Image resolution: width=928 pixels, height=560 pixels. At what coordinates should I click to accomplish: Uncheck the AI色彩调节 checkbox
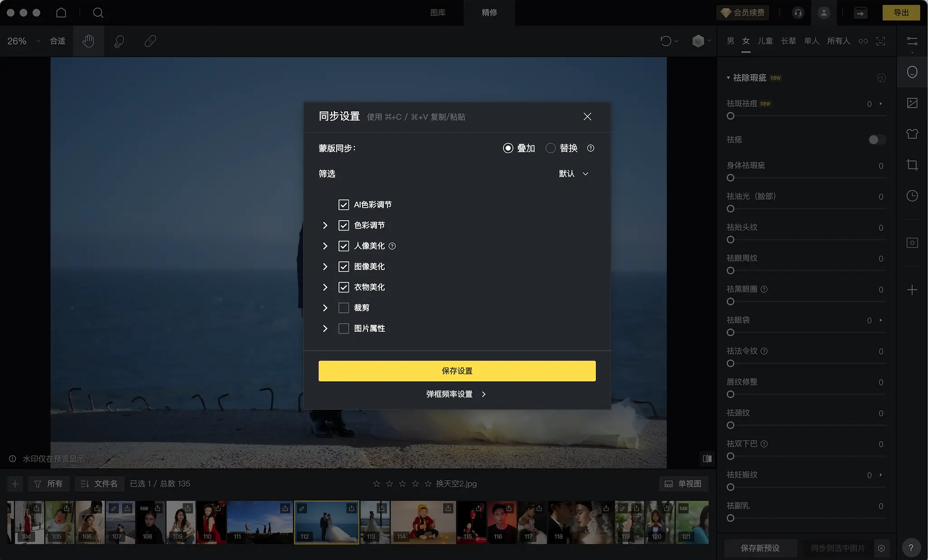[x=343, y=205]
